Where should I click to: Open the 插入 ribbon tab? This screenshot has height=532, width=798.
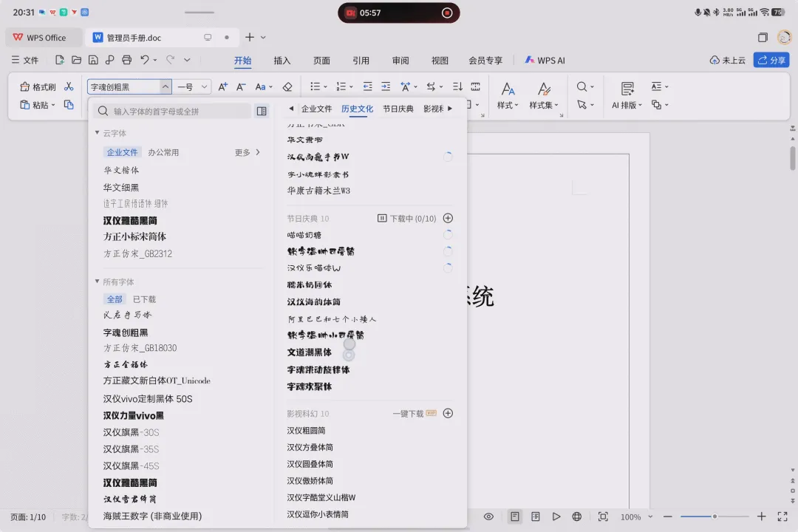(282, 61)
